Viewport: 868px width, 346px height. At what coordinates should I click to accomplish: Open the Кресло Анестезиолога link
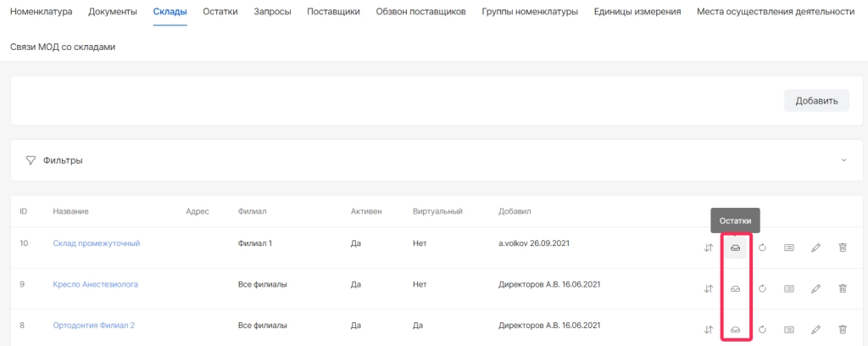(95, 284)
